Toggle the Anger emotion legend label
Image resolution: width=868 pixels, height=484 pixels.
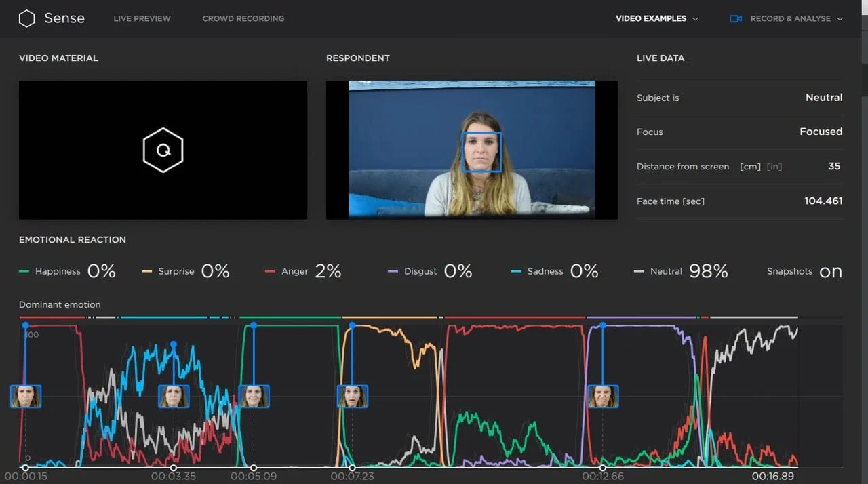295,271
